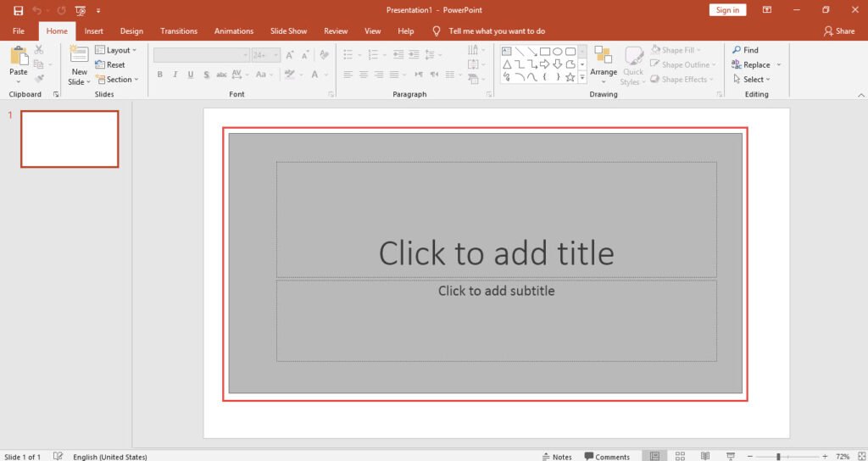Select the text box shape in gallery
The width and height of the screenshot is (868, 461).
pyautogui.click(x=507, y=52)
